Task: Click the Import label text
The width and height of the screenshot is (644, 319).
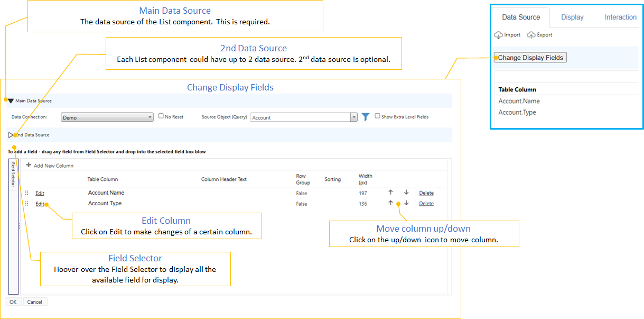Action: 512,35
